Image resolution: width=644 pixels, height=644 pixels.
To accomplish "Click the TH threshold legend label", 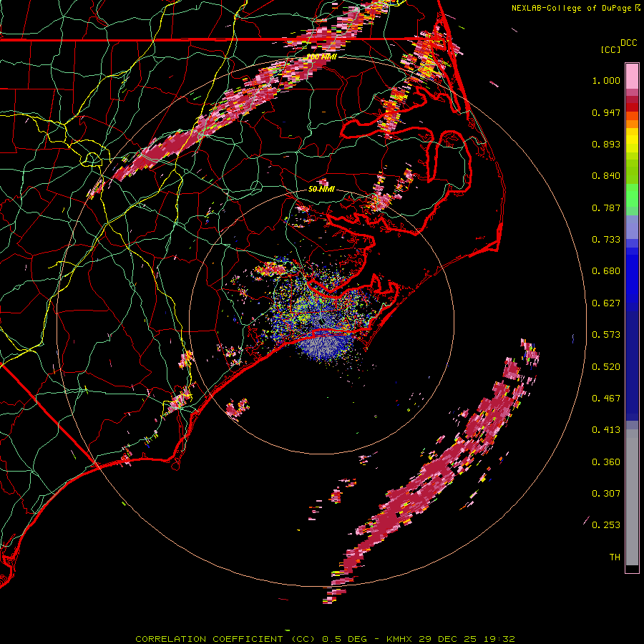I will tap(615, 557).
